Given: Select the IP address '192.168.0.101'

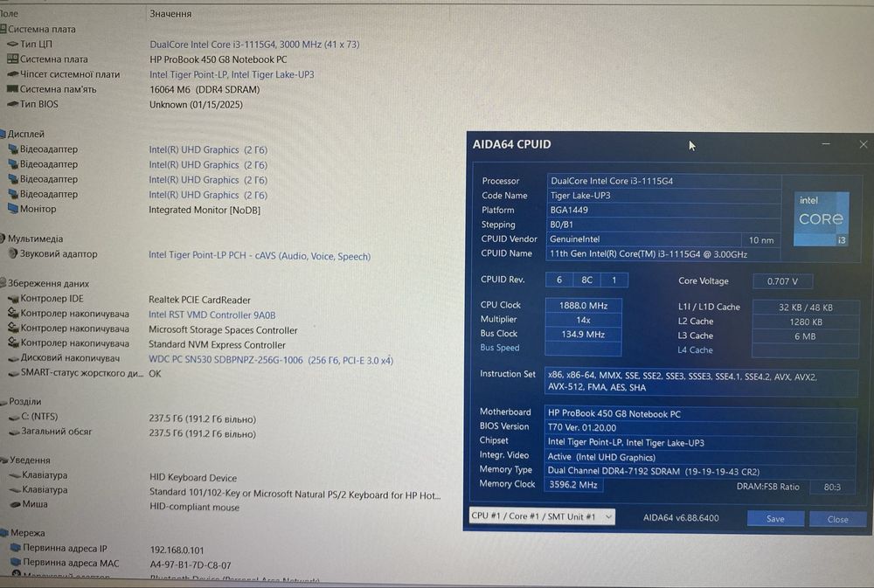Looking at the screenshot, I should click(177, 550).
